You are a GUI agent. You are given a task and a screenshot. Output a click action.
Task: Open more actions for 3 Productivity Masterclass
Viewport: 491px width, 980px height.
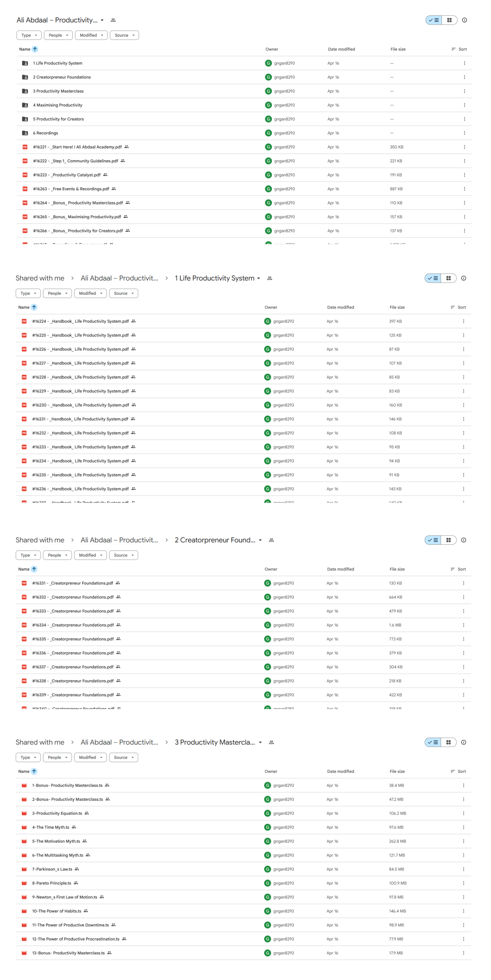(x=464, y=91)
